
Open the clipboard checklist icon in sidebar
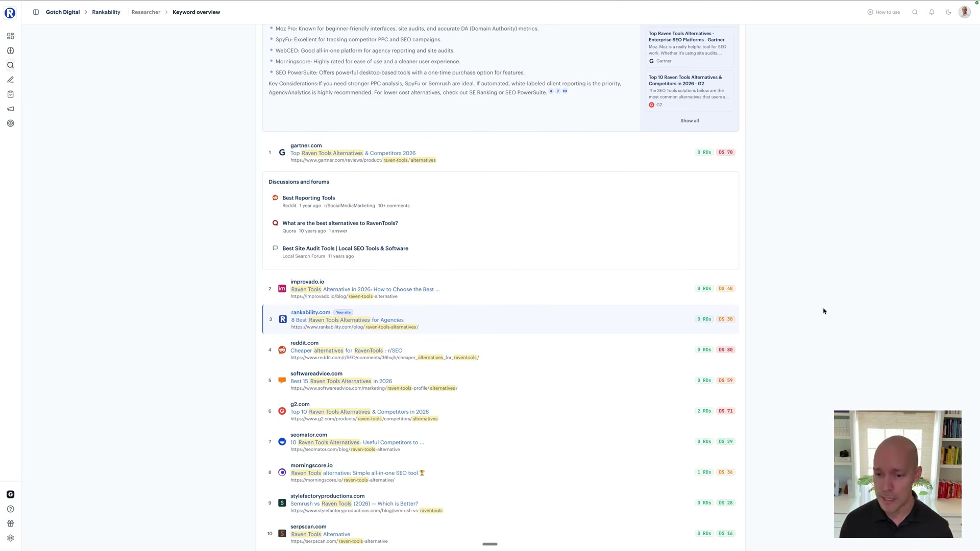click(10, 94)
